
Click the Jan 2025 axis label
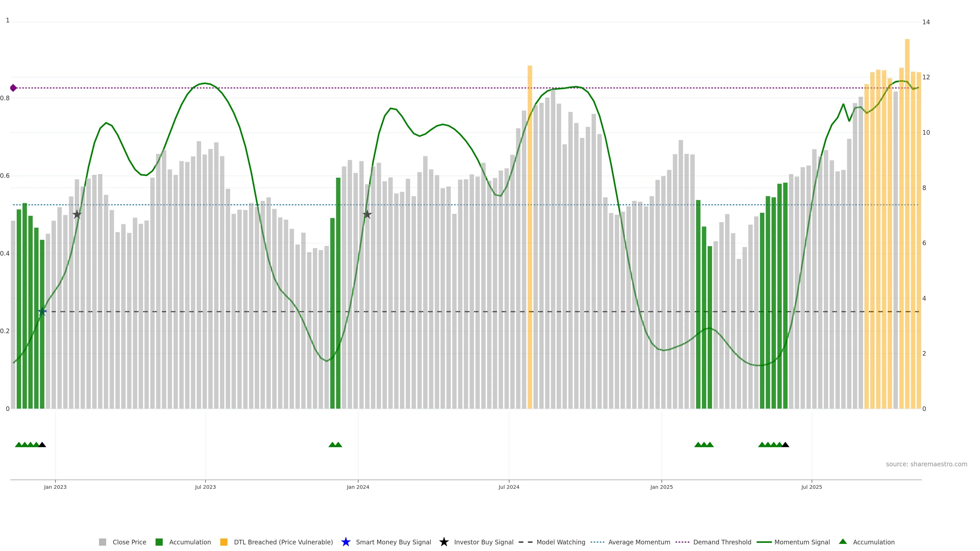pos(661,487)
